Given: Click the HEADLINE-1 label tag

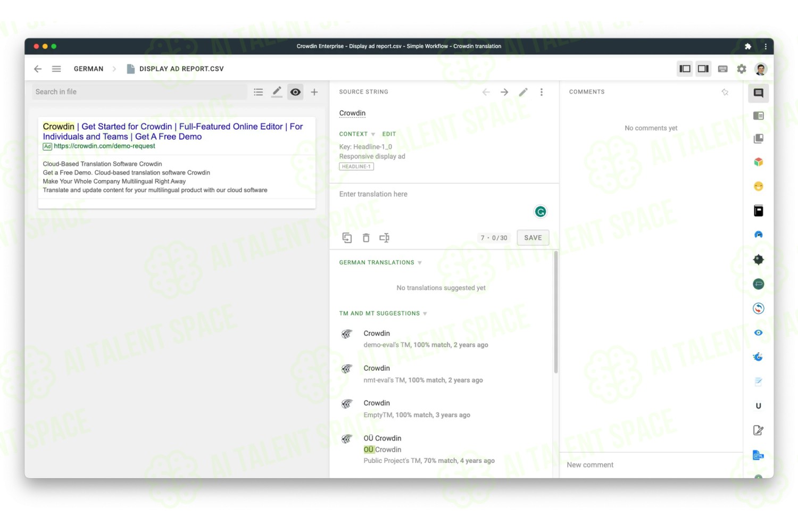Looking at the screenshot, I should [356, 167].
